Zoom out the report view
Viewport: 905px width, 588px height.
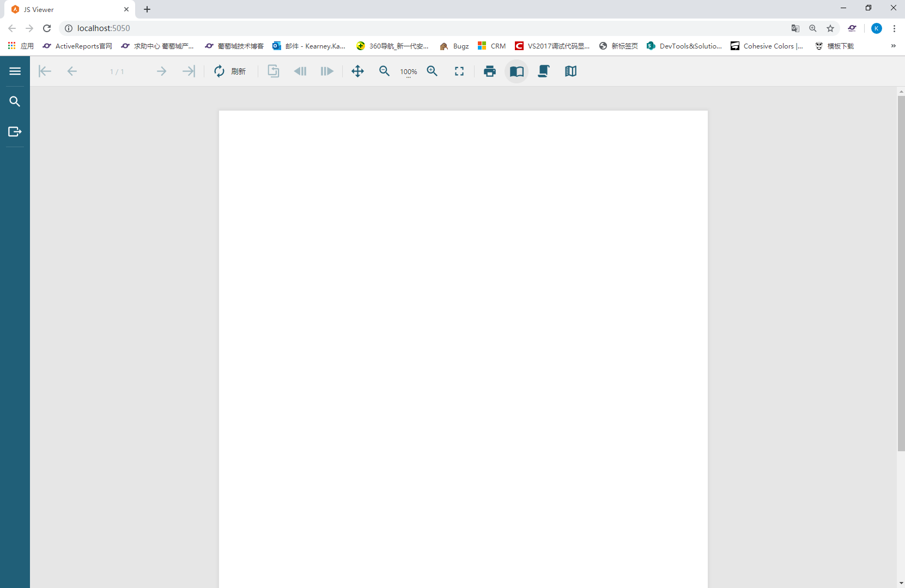pyautogui.click(x=385, y=71)
